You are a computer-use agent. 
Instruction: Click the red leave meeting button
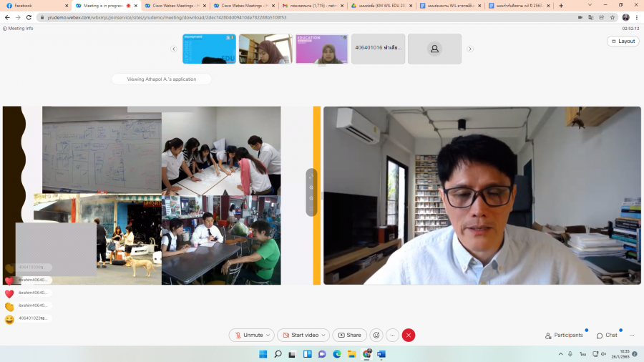(x=409, y=335)
